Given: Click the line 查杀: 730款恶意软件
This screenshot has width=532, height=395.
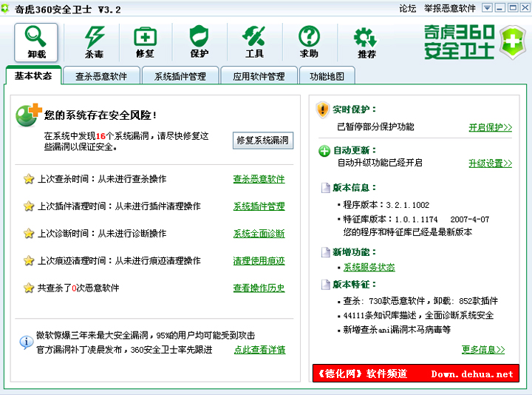Looking at the screenshot, I should 420,301.
